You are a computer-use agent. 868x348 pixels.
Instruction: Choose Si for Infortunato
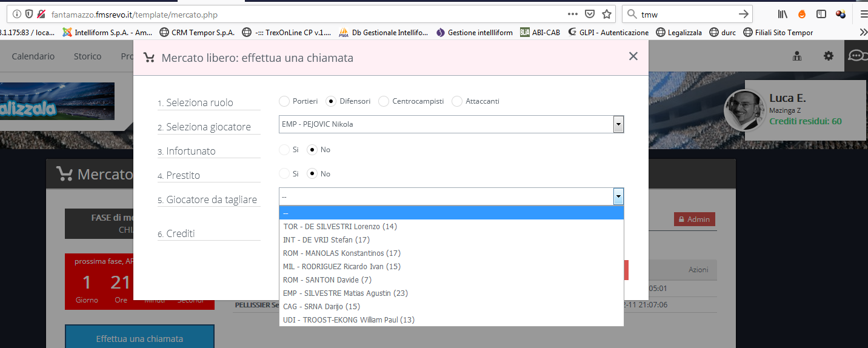point(284,149)
